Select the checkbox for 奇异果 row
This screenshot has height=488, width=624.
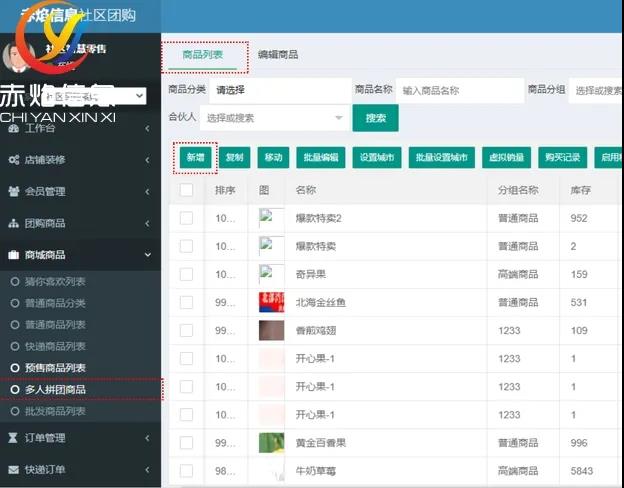point(186,274)
